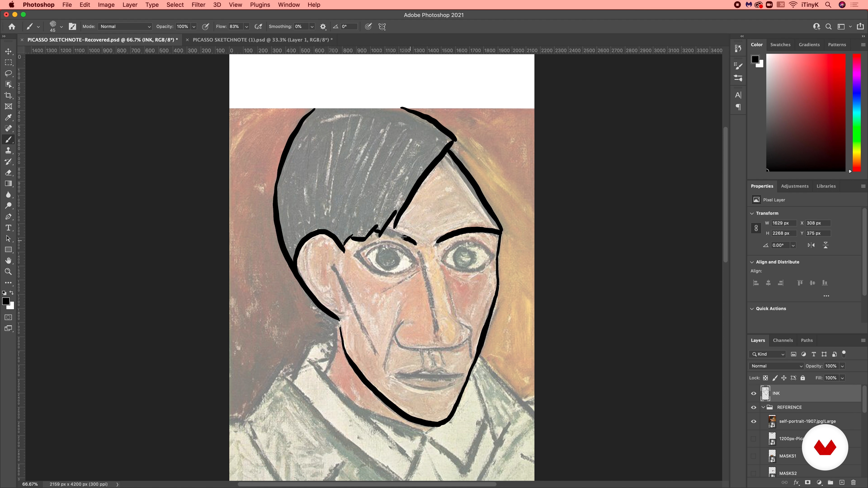Screen dimensions: 868x488
Task: Select the Move tool
Action: point(8,52)
